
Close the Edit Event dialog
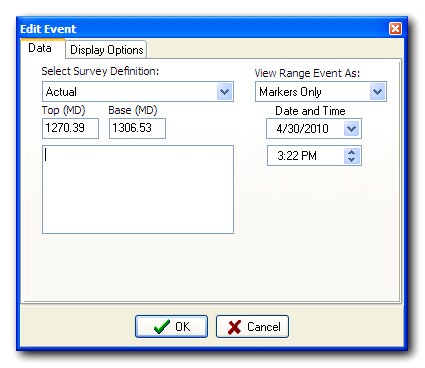396,29
